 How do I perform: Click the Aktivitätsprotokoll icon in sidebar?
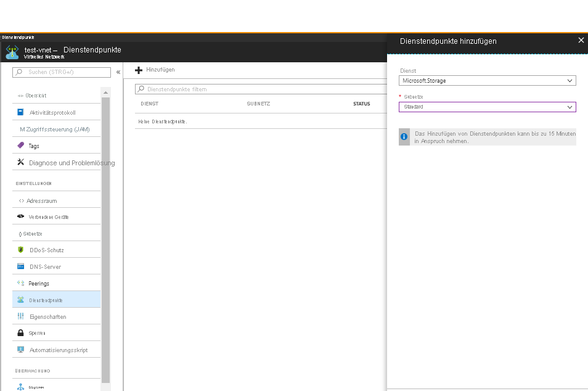20,112
